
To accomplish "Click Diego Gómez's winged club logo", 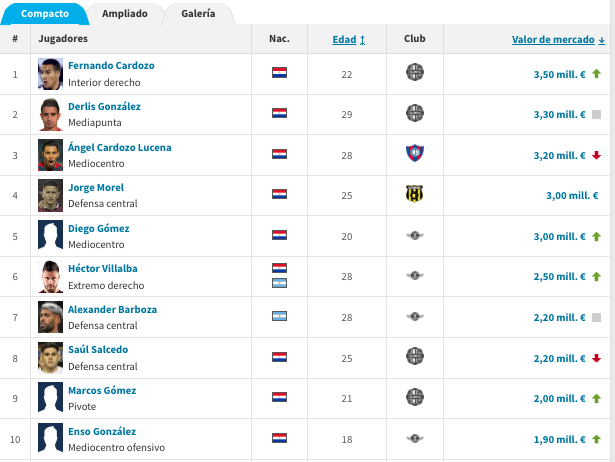I will [414, 236].
